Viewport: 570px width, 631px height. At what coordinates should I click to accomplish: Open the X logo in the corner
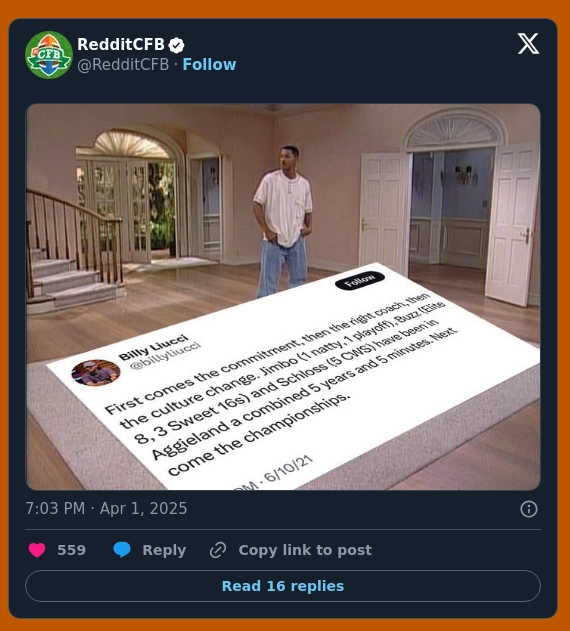528,43
